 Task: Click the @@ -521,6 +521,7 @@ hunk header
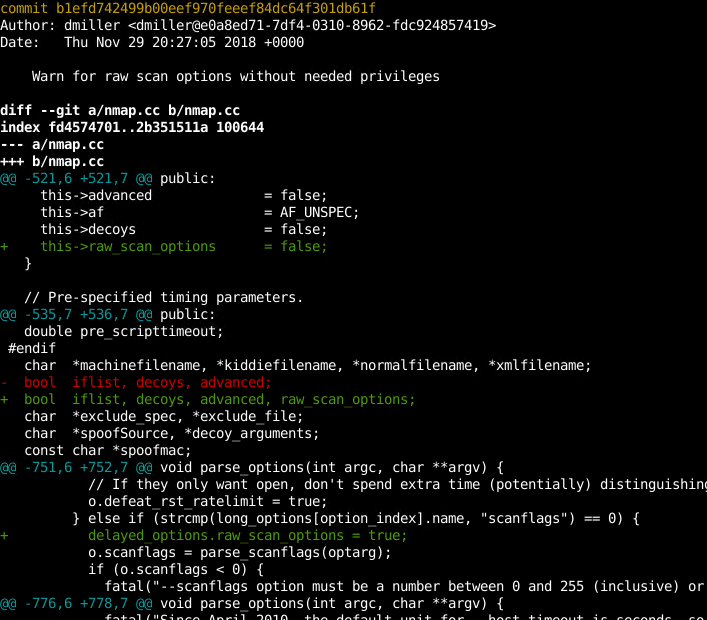click(x=76, y=178)
